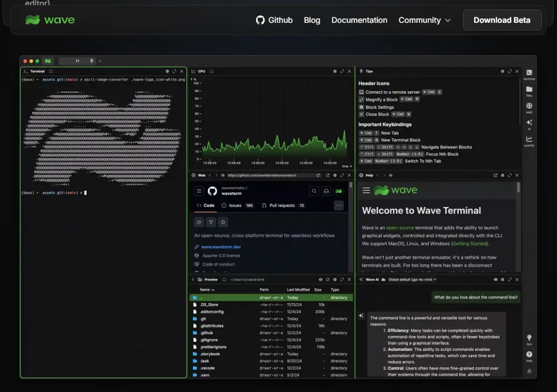Click the Preview block connection icon
Screen dimensions: 557x392
tap(224, 280)
